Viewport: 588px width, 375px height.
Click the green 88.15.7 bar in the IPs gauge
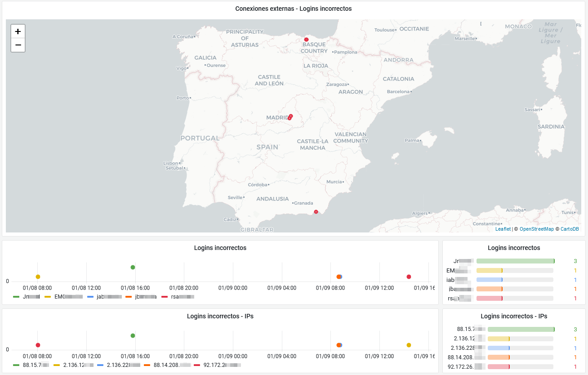(521, 329)
